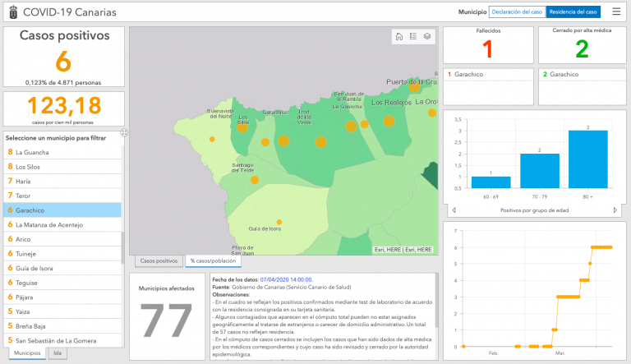Switch to the Isla tab
Viewport: 631px width, 364px height.
[57, 352]
